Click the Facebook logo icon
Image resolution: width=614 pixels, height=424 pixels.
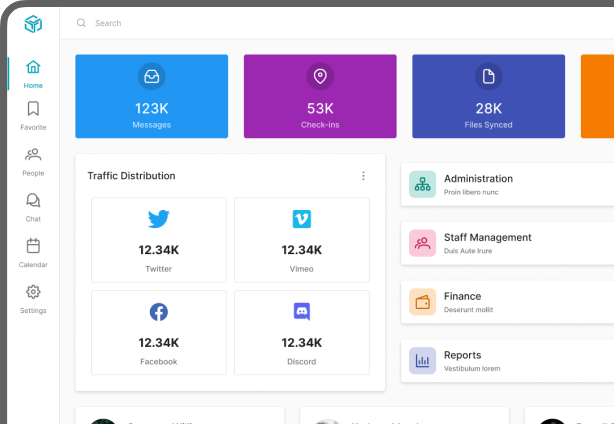[x=159, y=312]
